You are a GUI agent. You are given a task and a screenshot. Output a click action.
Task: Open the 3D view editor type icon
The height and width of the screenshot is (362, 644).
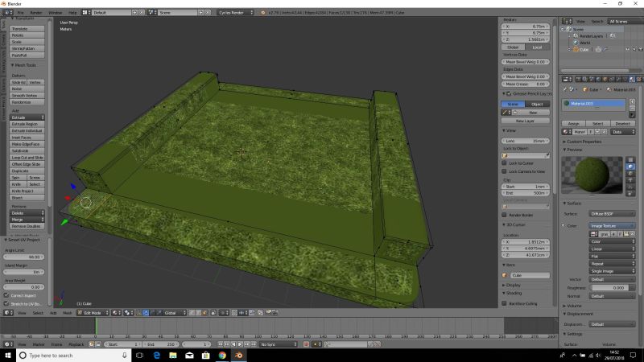(7, 313)
